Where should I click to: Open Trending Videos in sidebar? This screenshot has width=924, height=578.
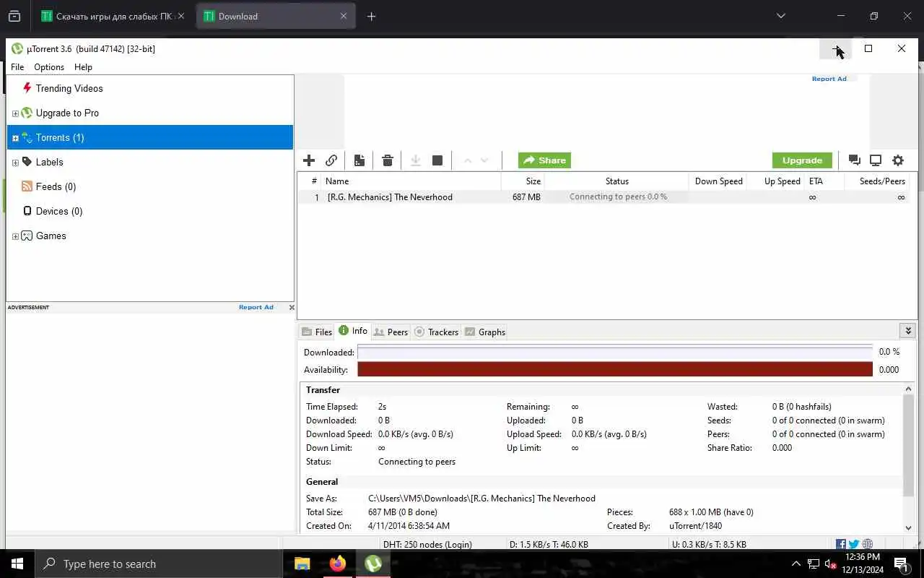[x=69, y=88]
